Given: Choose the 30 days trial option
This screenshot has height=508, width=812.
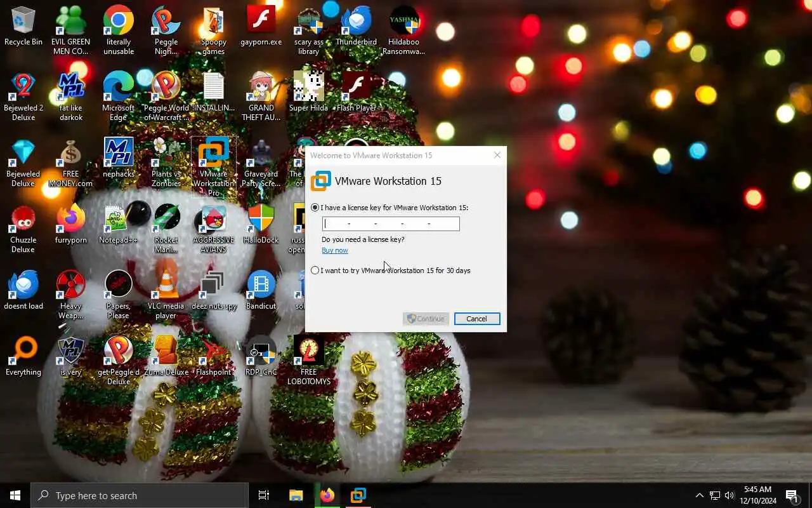Looking at the screenshot, I should [391, 271].
